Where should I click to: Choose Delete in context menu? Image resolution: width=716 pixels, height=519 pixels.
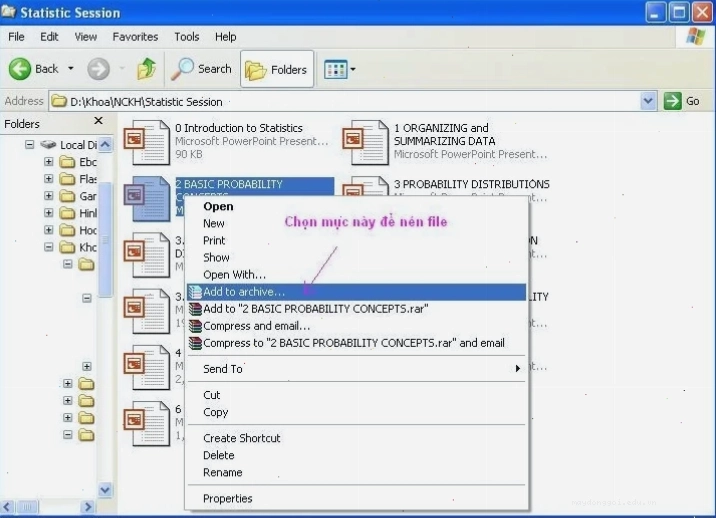click(356, 456)
